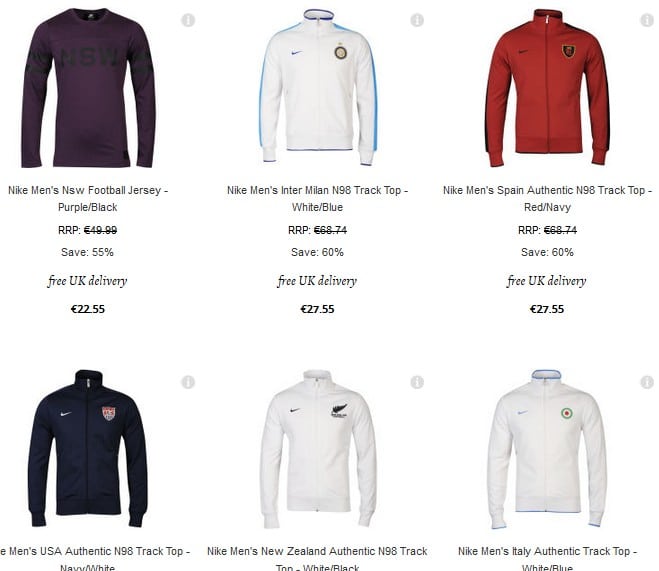Select Italy white track top image

[x=547, y=449]
